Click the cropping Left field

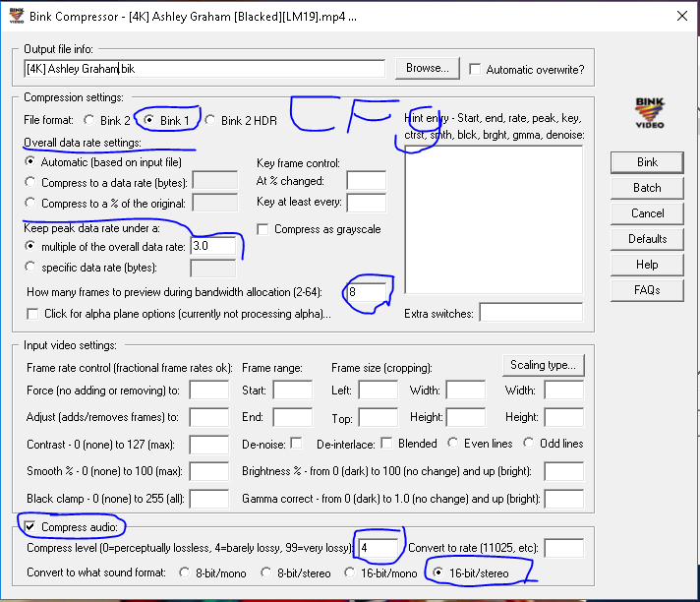[x=379, y=390]
